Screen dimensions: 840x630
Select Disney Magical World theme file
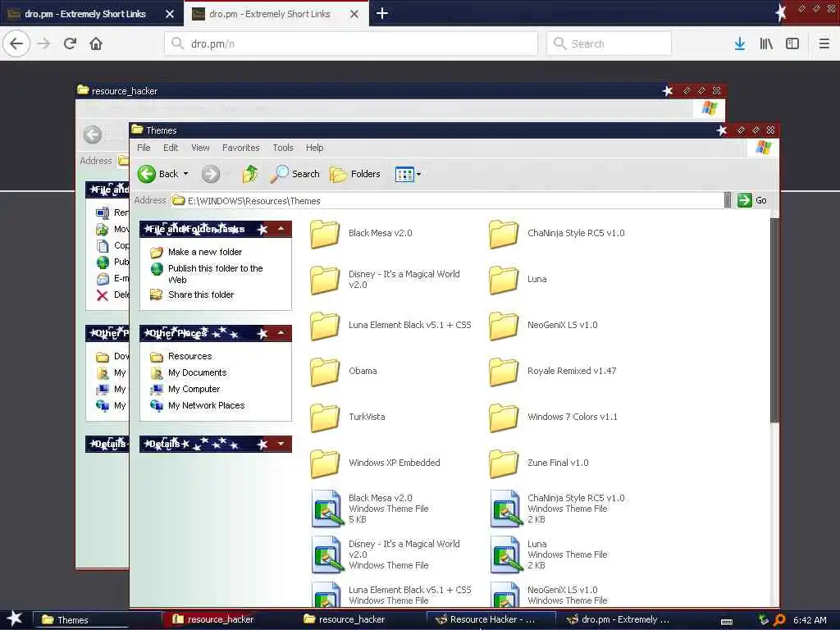386,555
